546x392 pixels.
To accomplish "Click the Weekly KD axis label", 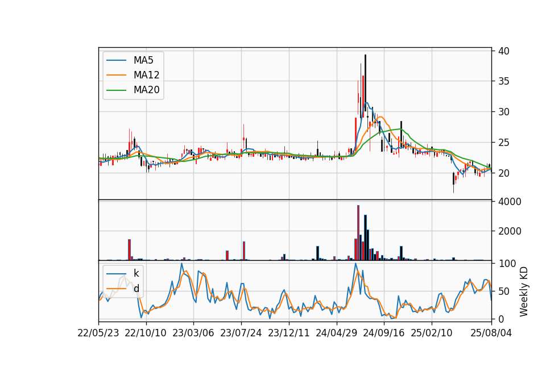I will (524, 291).
